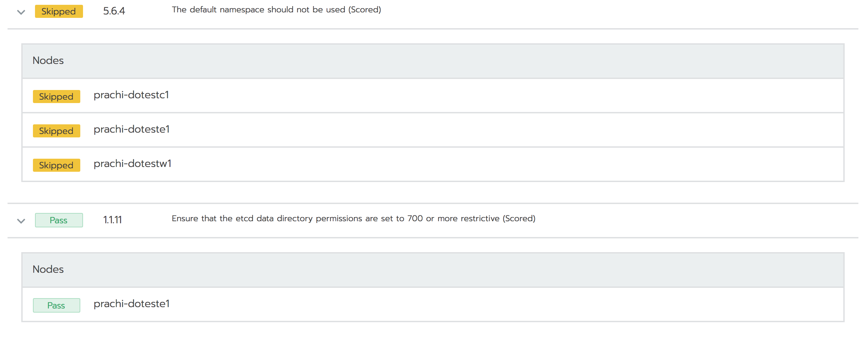Select the prachi-doteste1 node under check 1.1.11

(x=132, y=304)
